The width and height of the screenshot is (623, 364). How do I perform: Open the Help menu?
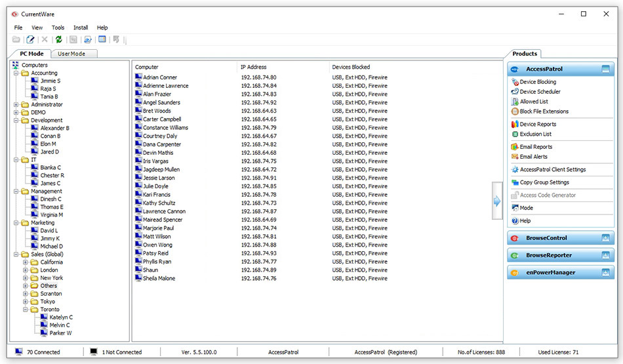click(102, 28)
